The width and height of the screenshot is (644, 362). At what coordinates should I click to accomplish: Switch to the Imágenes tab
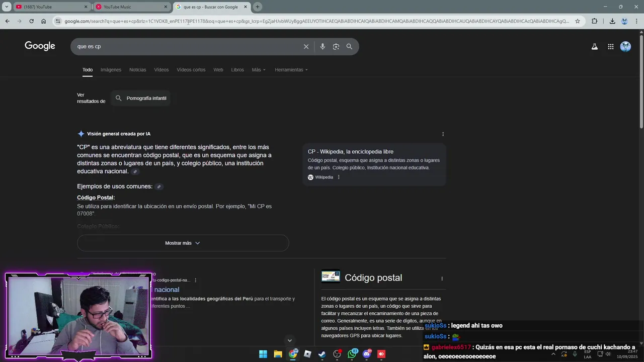pyautogui.click(x=111, y=70)
